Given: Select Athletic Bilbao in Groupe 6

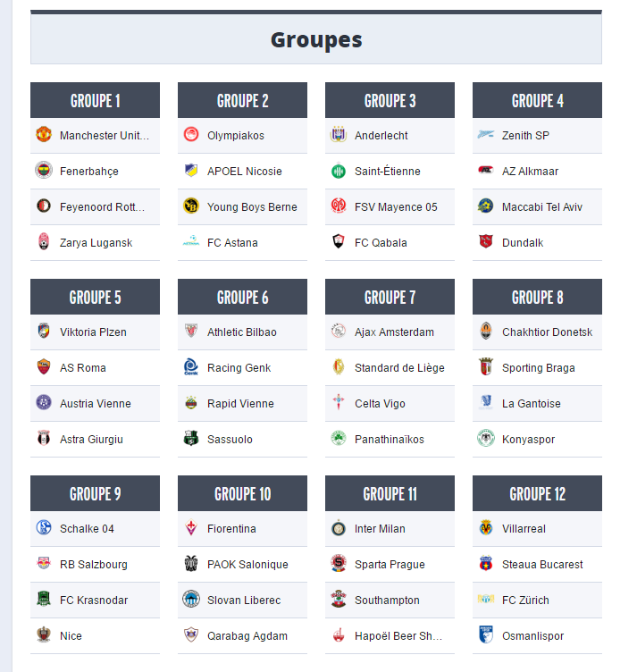Looking at the screenshot, I should [242, 332].
